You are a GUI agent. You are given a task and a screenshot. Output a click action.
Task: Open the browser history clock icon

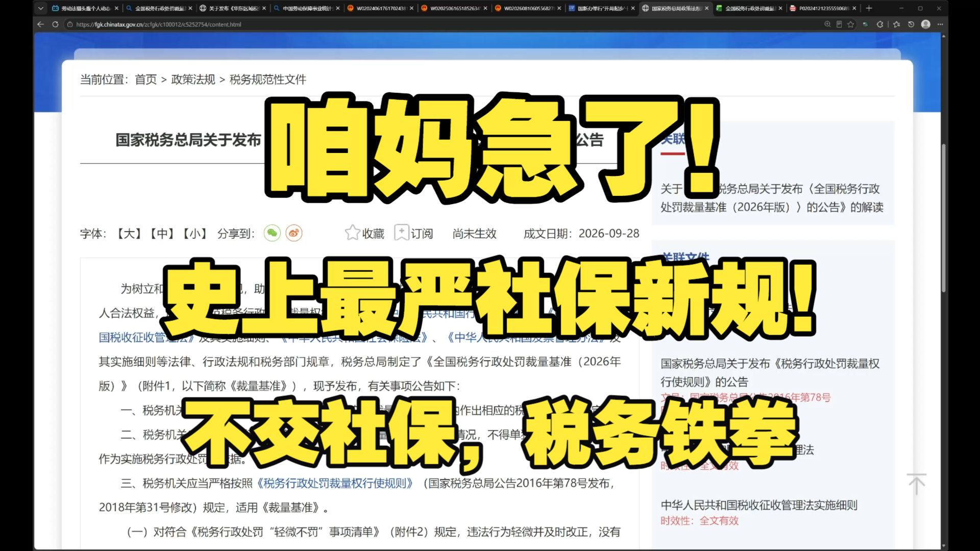[911, 24]
